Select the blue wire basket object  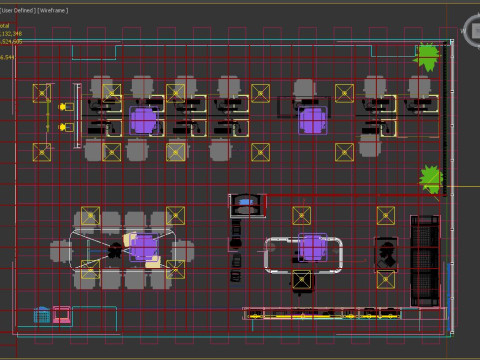(x=42, y=315)
